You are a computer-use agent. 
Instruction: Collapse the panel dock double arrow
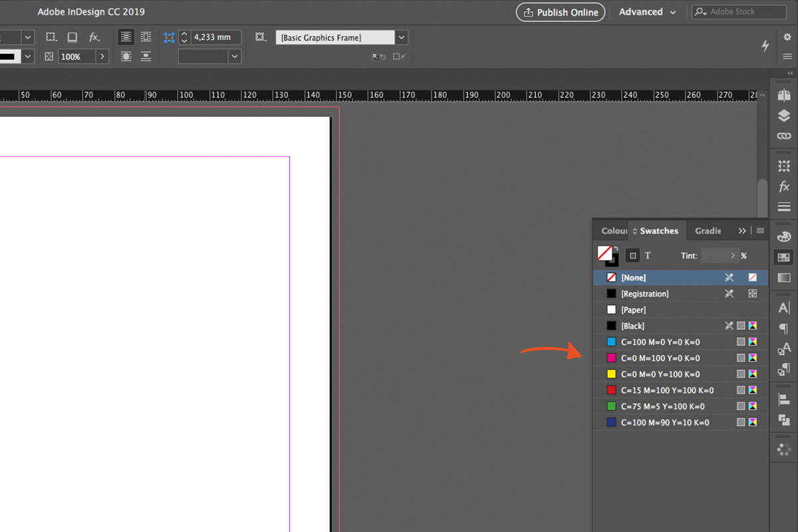pos(790,73)
